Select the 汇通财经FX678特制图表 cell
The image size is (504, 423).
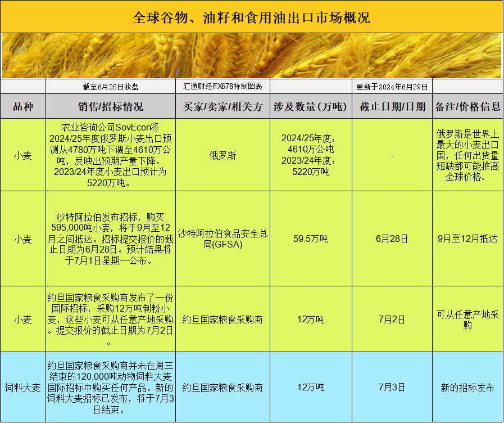pyautogui.click(x=223, y=87)
